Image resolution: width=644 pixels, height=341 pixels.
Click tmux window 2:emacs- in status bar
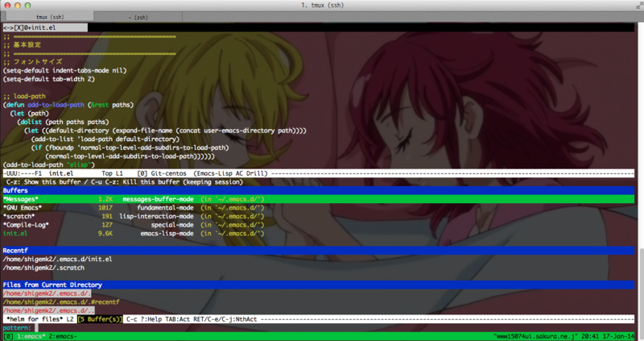pos(63,336)
